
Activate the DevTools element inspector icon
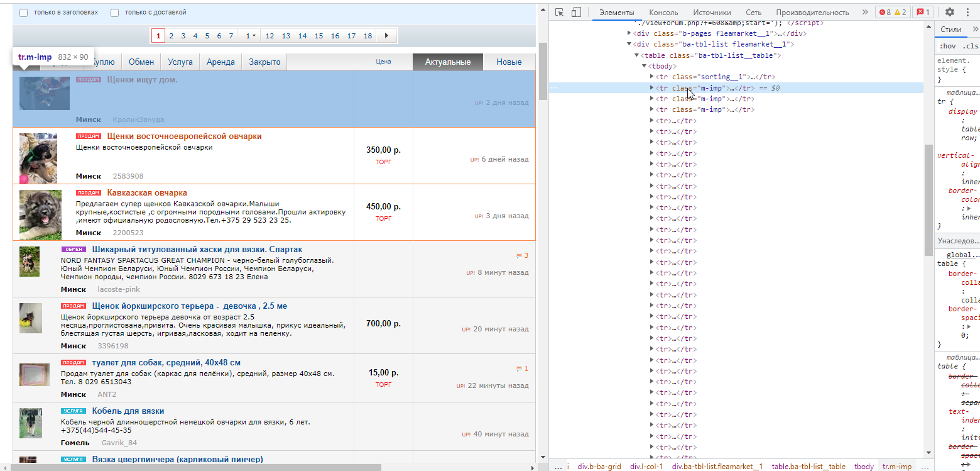(560, 12)
